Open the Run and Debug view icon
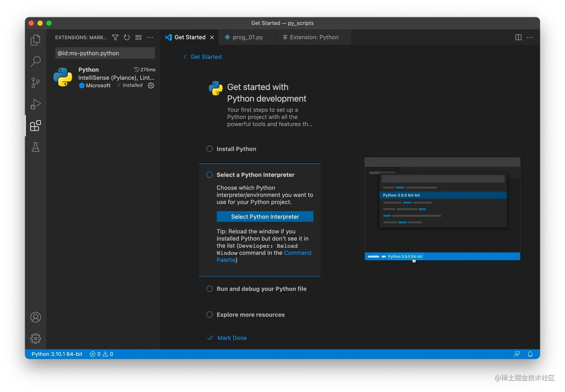 (x=35, y=104)
